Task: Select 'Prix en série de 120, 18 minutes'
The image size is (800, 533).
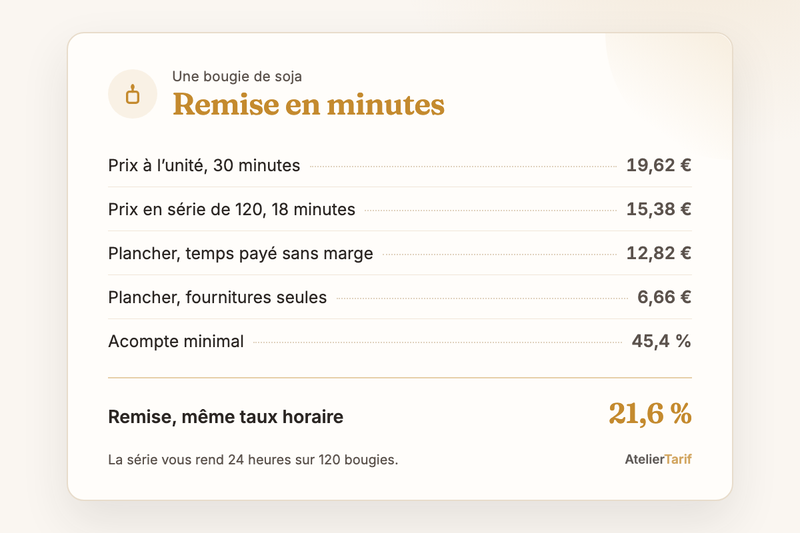Action: 232,209
